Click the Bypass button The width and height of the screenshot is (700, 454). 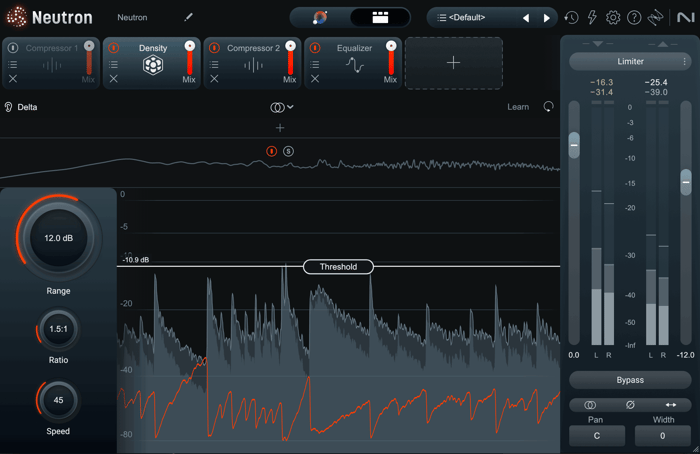[x=630, y=380]
